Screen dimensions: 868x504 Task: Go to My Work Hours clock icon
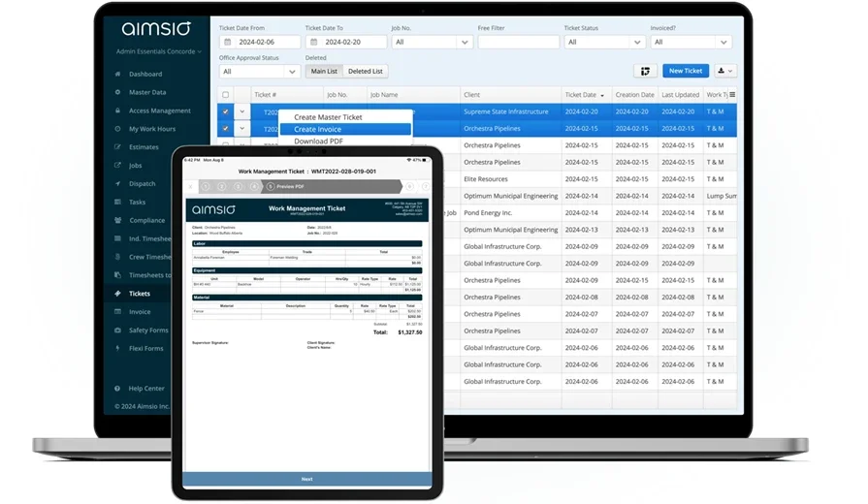pos(118,129)
